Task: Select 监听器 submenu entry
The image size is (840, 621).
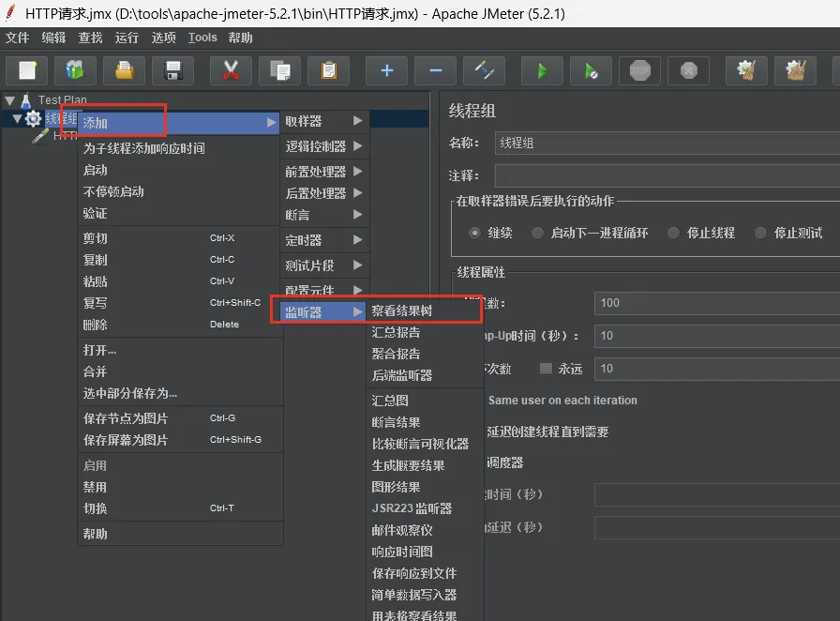Action: click(x=324, y=312)
